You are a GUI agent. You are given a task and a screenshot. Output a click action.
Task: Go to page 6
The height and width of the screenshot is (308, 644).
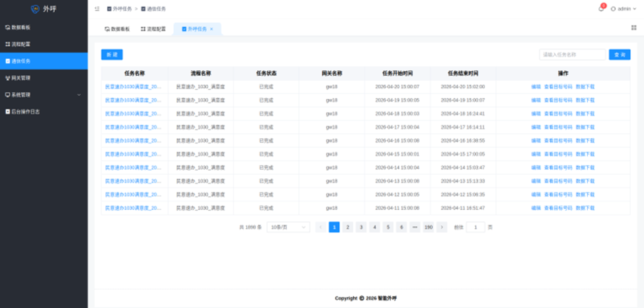[x=401, y=227]
